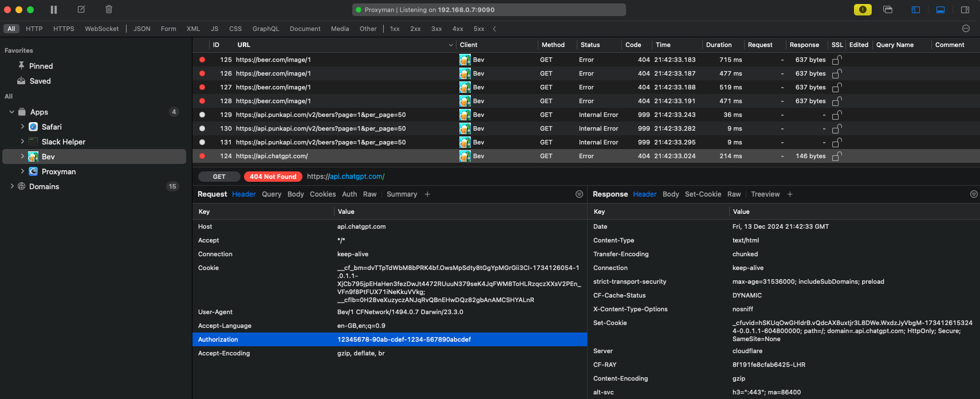Select the User-Agent header row
This screenshot has width=980, height=399.
tap(390, 312)
